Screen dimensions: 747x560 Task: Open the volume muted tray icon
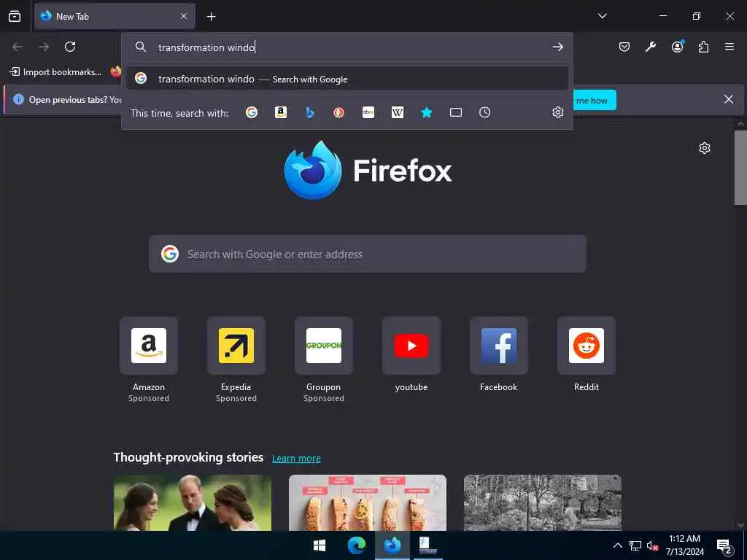pyautogui.click(x=652, y=545)
